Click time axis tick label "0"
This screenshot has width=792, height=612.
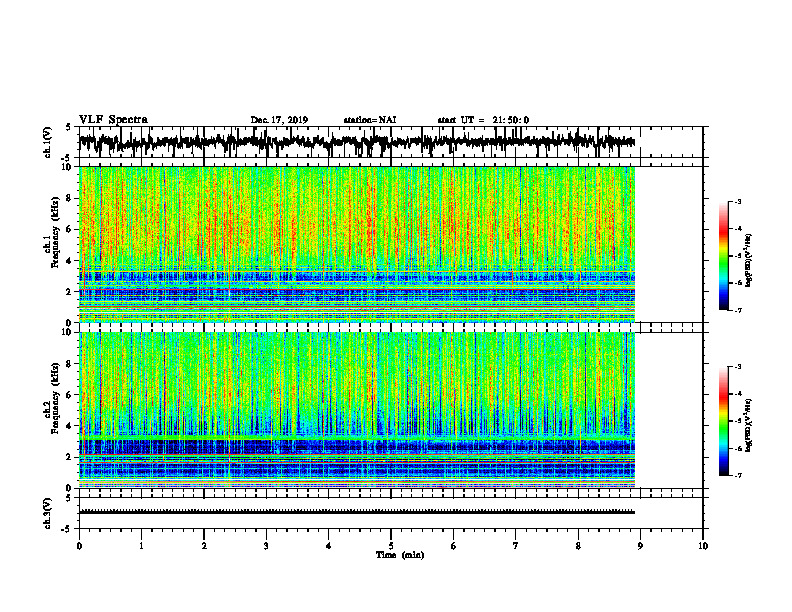tap(79, 546)
